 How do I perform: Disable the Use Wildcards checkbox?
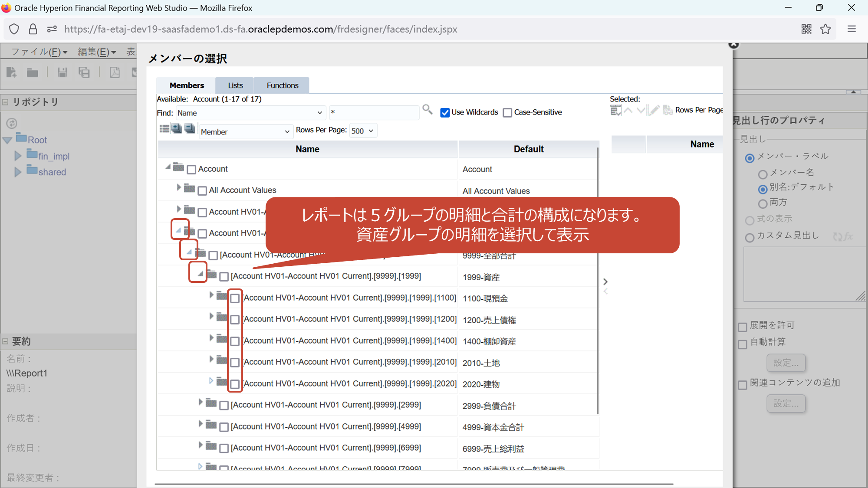pyautogui.click(x=445, y=113)
